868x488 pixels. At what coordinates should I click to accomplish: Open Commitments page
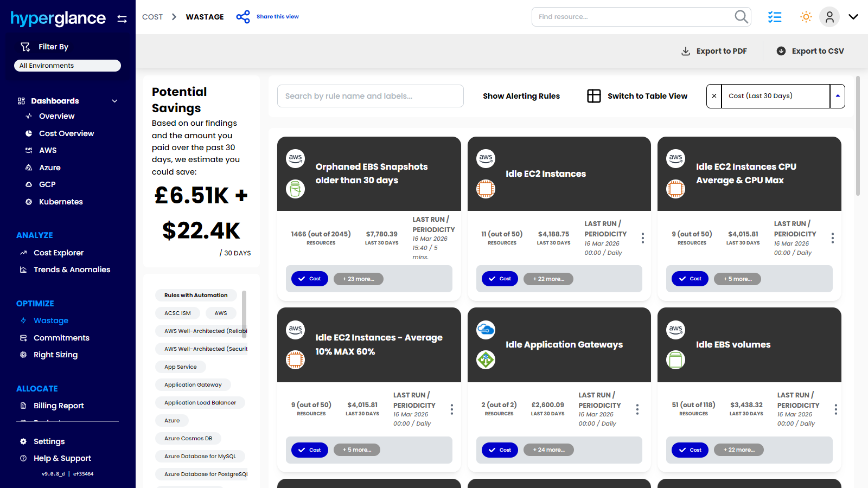pos(61,338)
